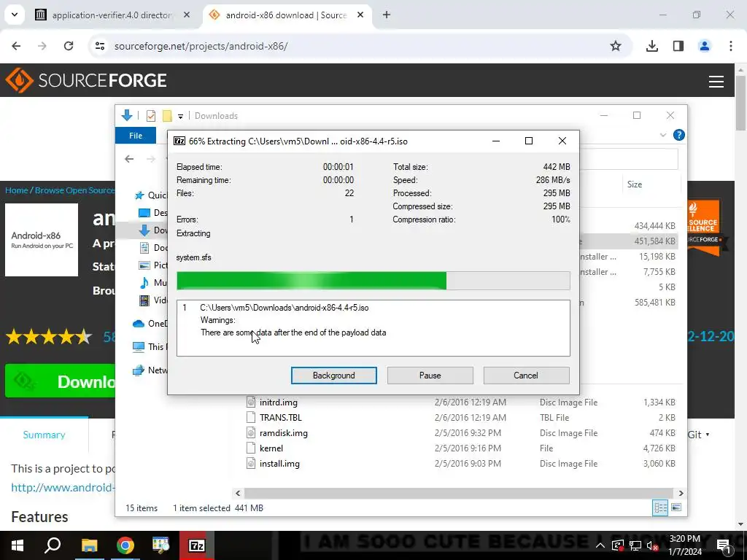The height and width of the screenshot is (560, 747).
Task: Bookmark this page with star icon
Action: coord(616,46)
